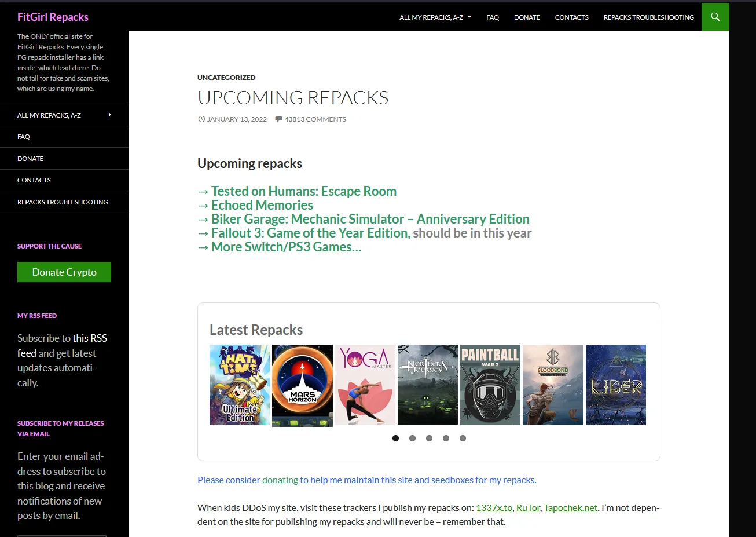Expand All My Repacks A-Z top dropdown
The image size is (756, 537).
pyautogui.click(x=435, y=17)
